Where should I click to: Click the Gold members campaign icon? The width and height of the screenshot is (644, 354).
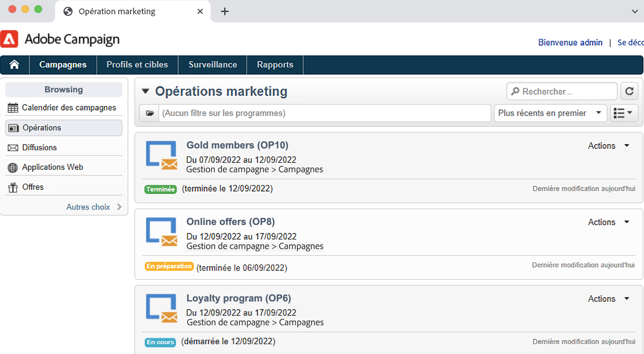[161, 155]
